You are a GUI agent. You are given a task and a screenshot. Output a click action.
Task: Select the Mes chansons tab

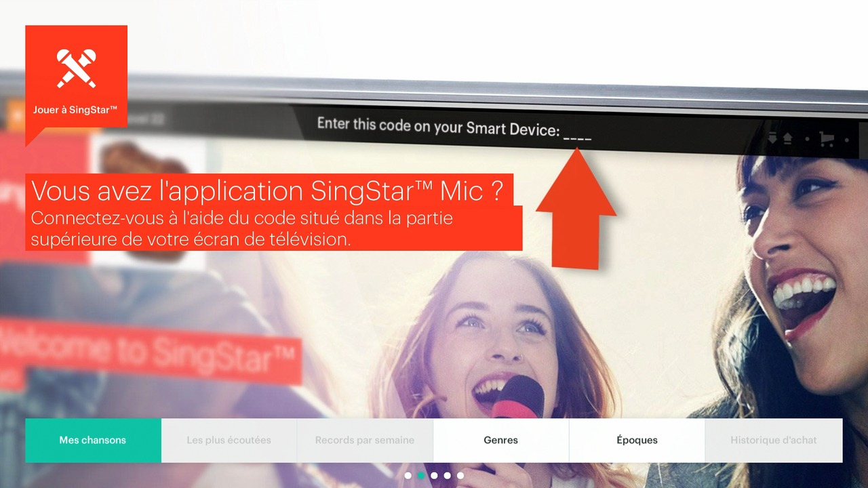tap(93, 441)
